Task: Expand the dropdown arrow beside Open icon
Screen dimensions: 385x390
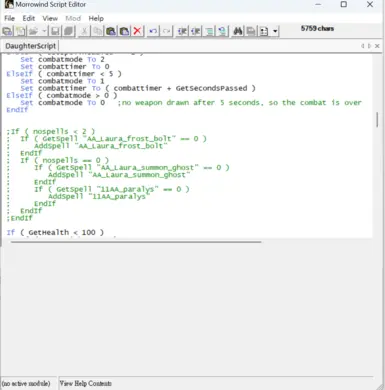Action: [x=44, y=31]
